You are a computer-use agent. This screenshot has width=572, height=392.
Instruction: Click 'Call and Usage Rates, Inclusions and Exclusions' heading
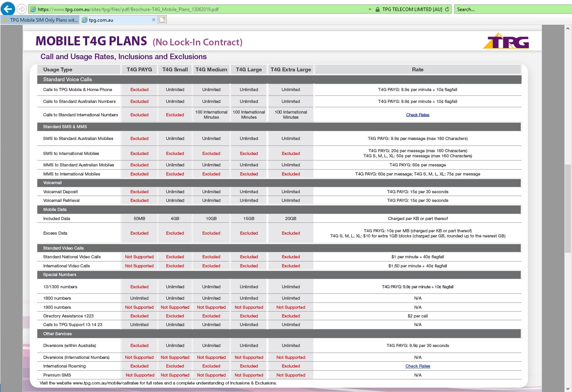tap(123, 57)
